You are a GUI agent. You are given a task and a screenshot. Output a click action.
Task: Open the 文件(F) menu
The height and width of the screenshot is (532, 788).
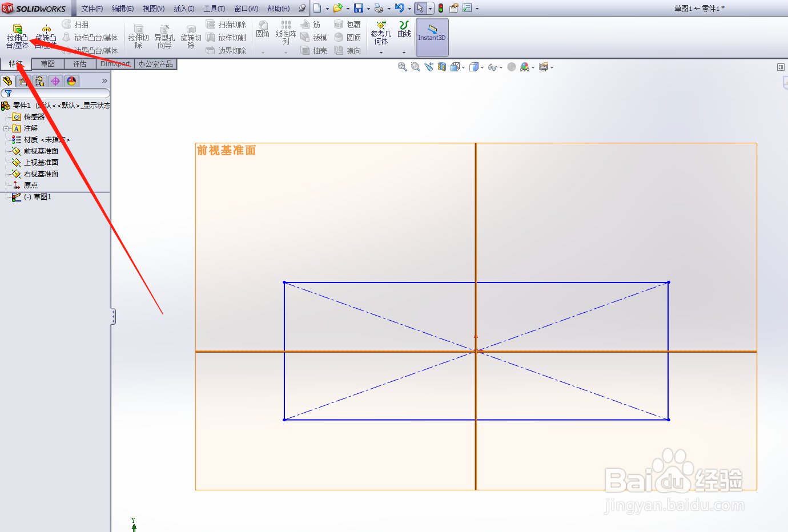coord(92,9)
